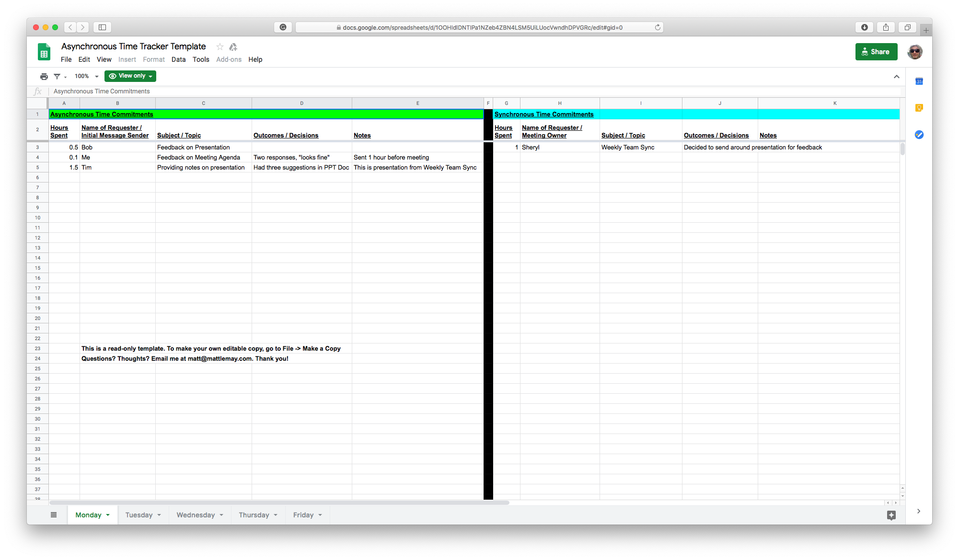Switch to the Thursday sheet tab

point(254,515)
